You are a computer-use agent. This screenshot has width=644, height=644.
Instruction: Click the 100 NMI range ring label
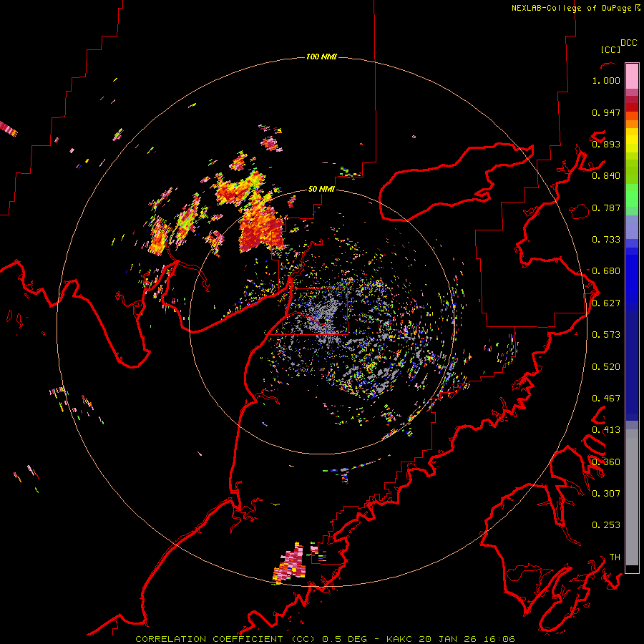tap(321, 57)
